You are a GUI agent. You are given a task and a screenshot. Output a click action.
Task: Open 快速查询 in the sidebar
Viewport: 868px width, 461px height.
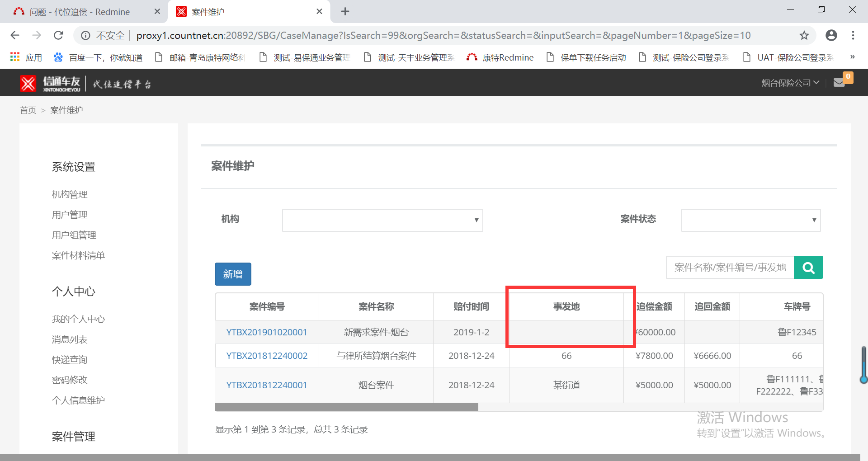[x=70, y=360]
